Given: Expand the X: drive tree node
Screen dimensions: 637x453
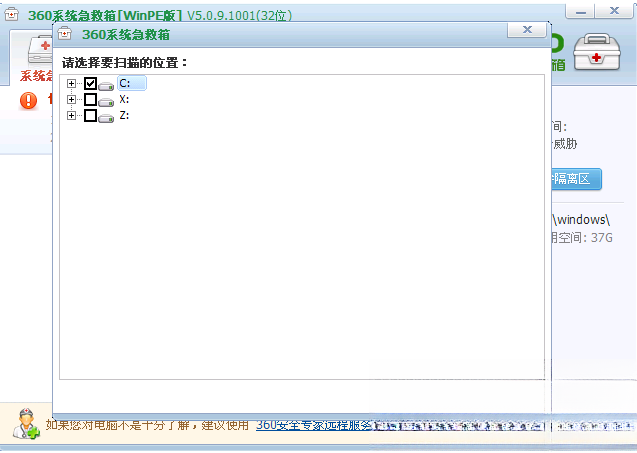Looking at the screenshot, I should (x=72, y=100).
